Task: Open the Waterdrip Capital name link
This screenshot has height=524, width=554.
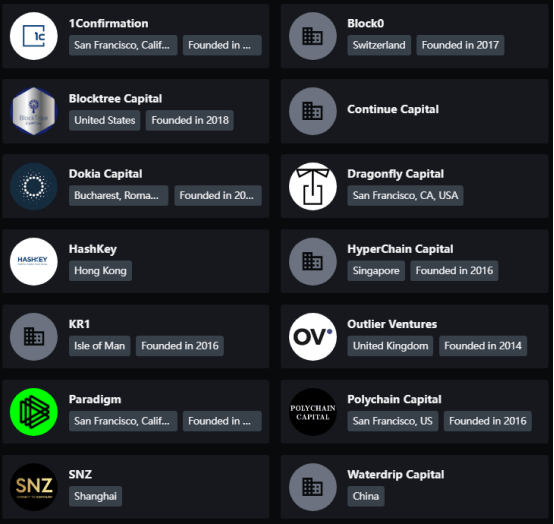Action: (396, 475)
